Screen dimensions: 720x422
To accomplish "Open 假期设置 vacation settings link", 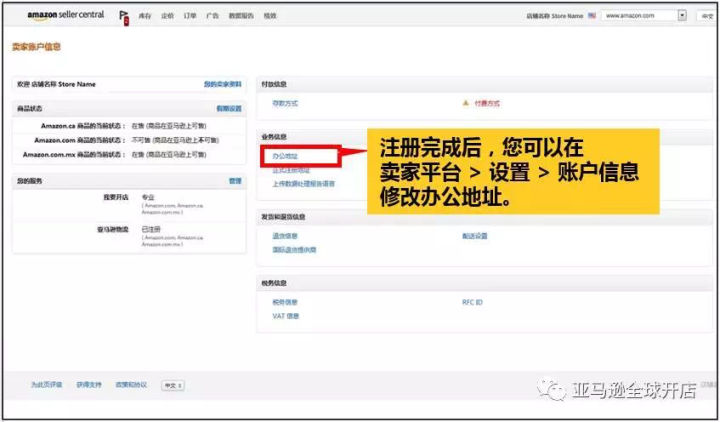I will (229, 109).
